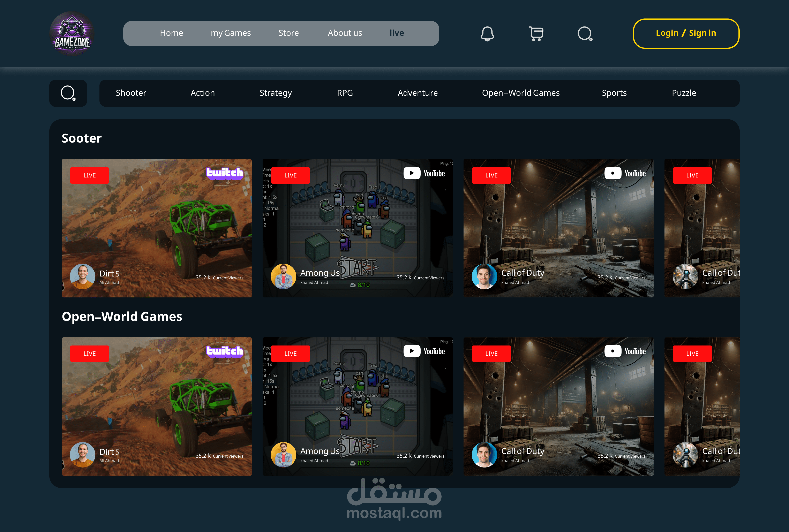Click the GameZone logo
This screenshot has width=789, height=532.
tap(72, 34)
